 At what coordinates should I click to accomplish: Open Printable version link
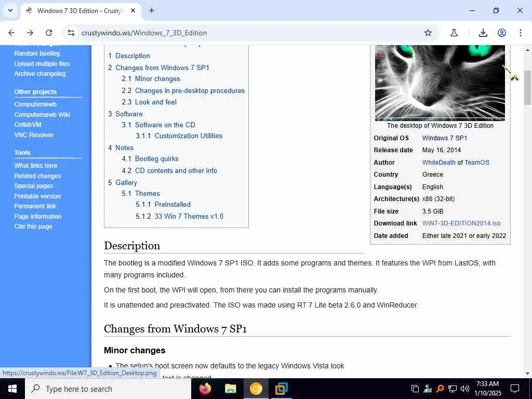37,196
